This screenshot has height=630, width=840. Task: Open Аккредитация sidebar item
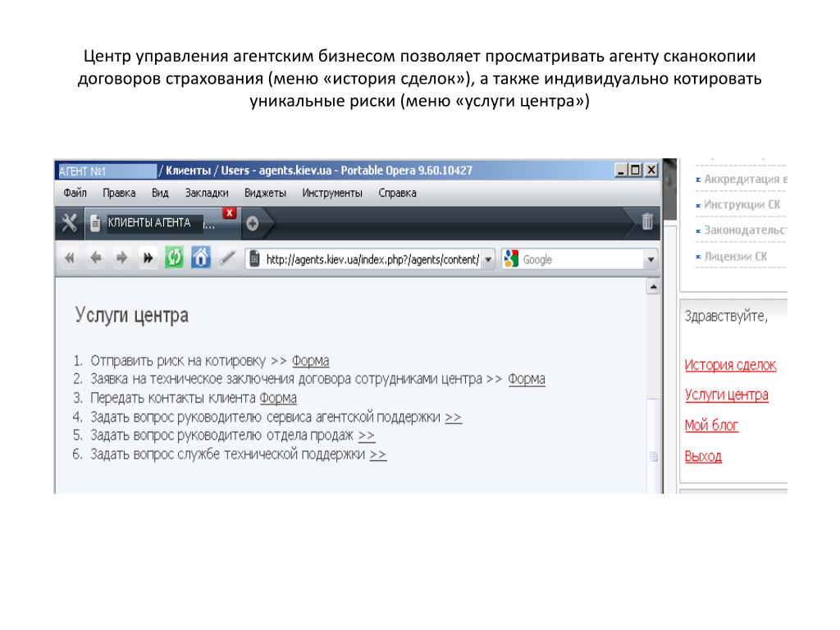click(x=745, y=179)
